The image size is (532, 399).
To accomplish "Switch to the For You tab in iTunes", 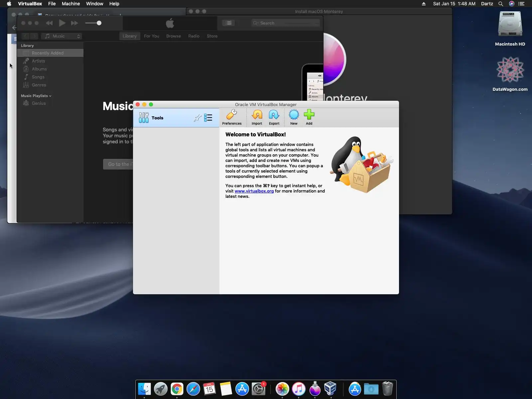I will click(152, 36).
